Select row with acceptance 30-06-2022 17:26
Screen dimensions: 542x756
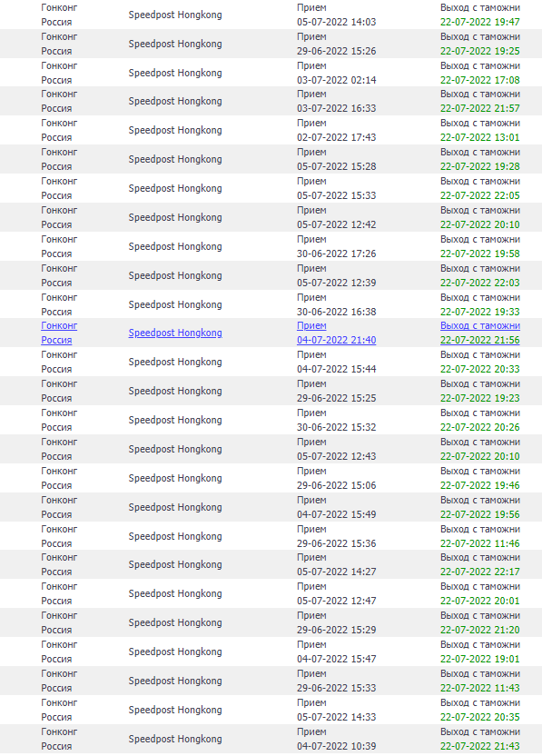pos(271,246)
